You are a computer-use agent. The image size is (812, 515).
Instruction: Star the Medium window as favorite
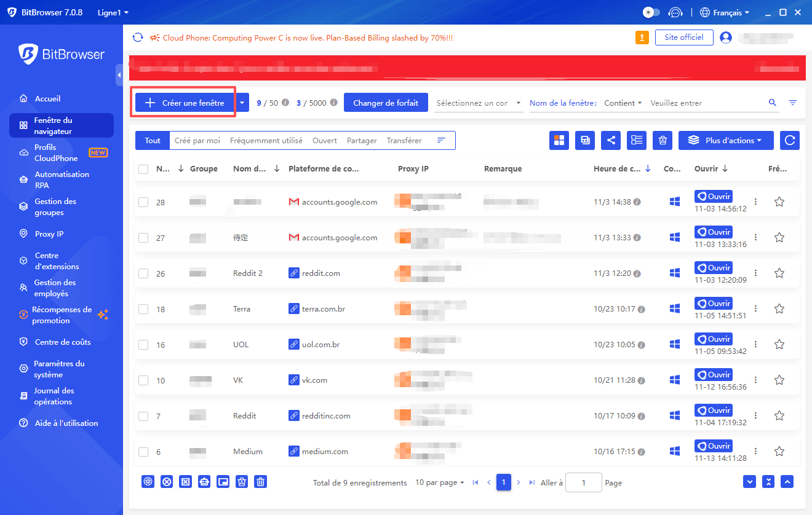[x=779, y=451]
